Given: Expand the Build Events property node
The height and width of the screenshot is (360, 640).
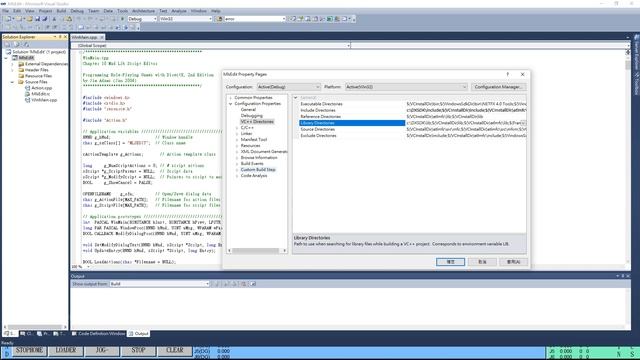Looking at the screenshot, I should [x=237, y=164].
